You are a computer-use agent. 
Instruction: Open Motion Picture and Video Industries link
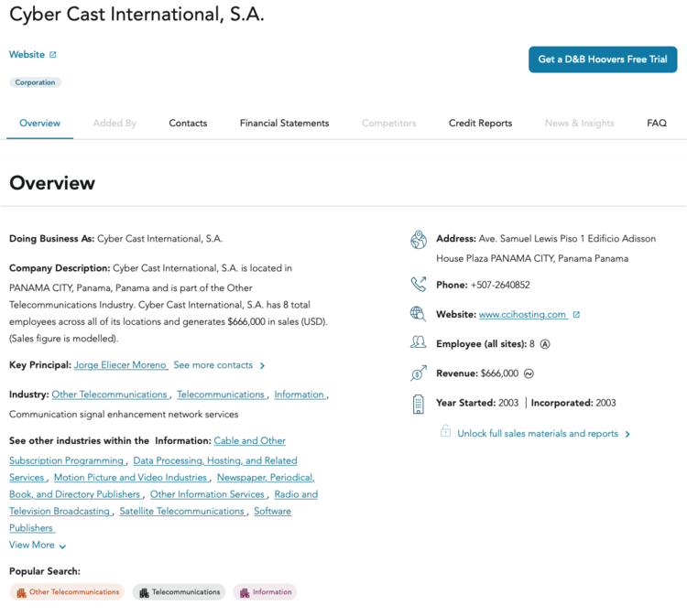131,478
